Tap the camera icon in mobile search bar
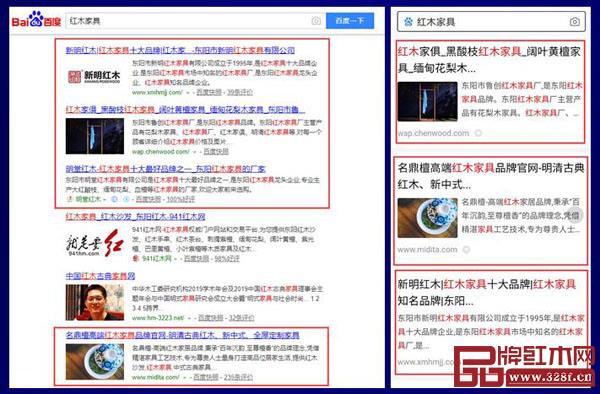Screen dimensions: 600x394 click(574, 22)
